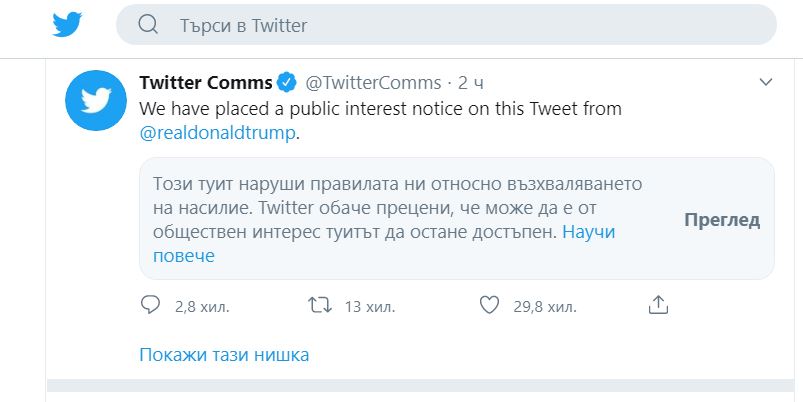Follow the "Научи повече" link
Image resolution: width=803 pixels, height=402 pixels.
[384, 244]
